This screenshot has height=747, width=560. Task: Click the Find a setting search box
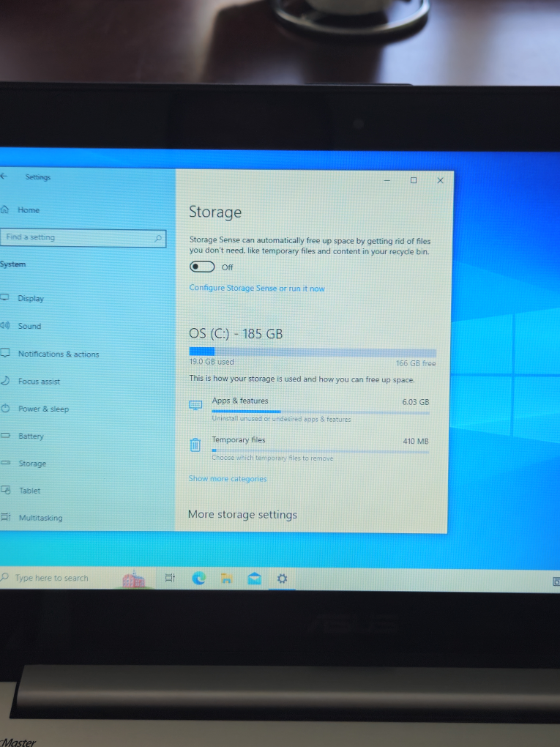(83, 237)
